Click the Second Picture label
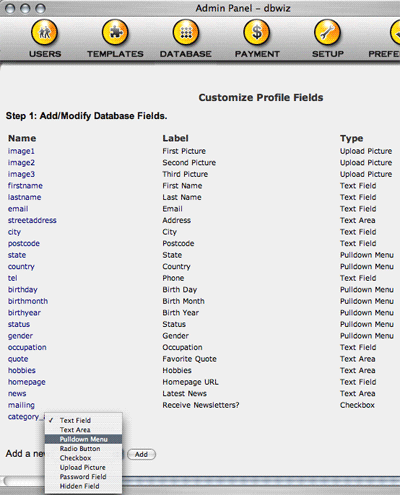The height and width of the screenshot is (495, 400). pos(189,163)
